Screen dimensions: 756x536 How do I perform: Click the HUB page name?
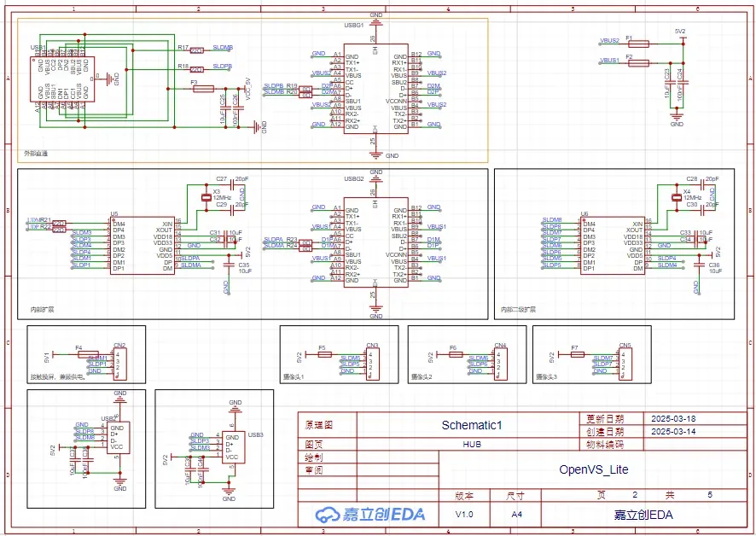coord(472,445)
